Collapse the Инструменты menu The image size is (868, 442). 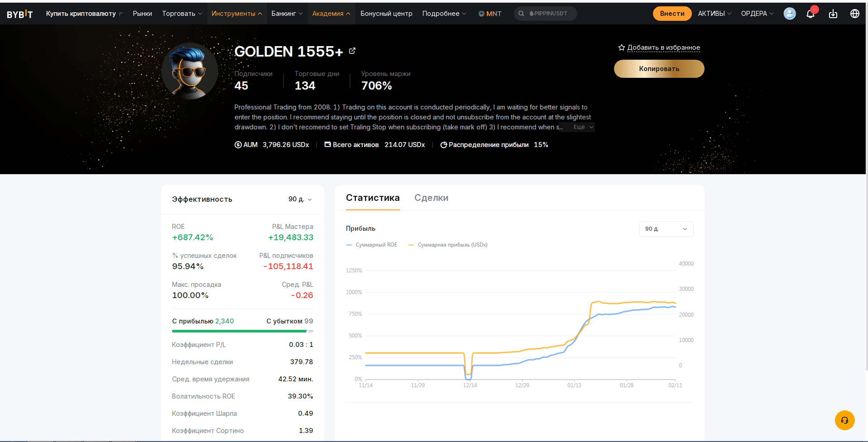point(237,14)
